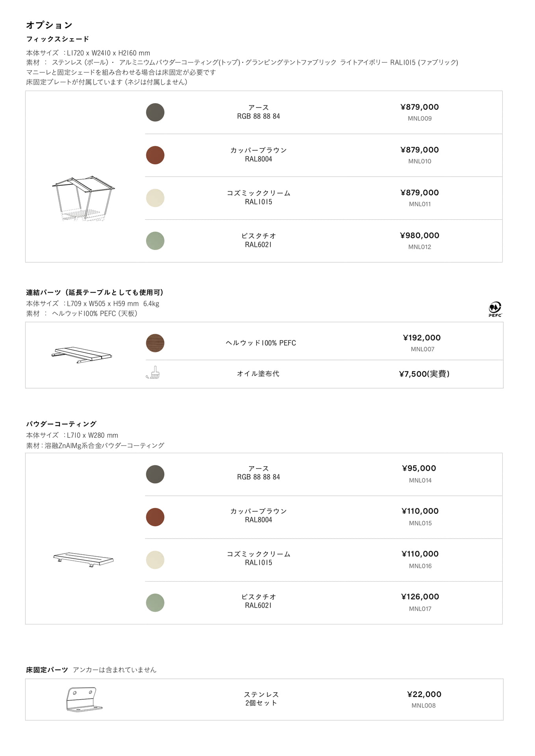Click product code MNL017
This screenshot has width=535, height=756.
pos(420,609)
